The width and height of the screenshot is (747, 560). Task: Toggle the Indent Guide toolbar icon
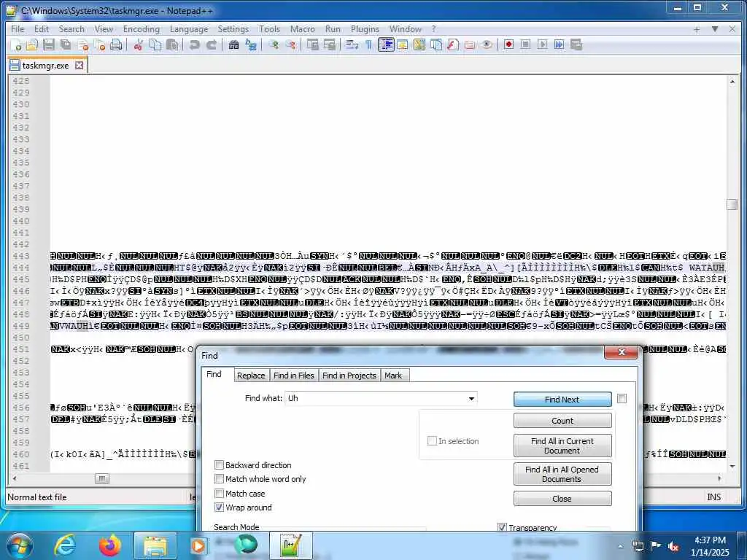click(x=386, y=44)
